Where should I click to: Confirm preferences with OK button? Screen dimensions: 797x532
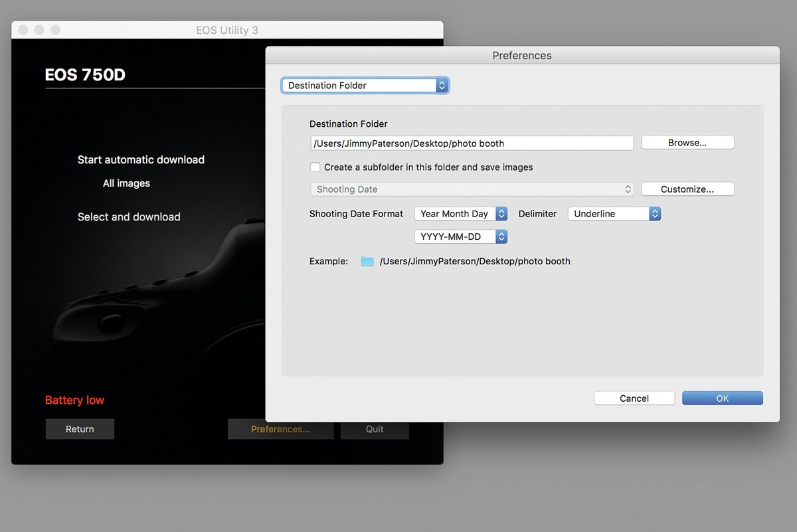[x=723, y=399]
